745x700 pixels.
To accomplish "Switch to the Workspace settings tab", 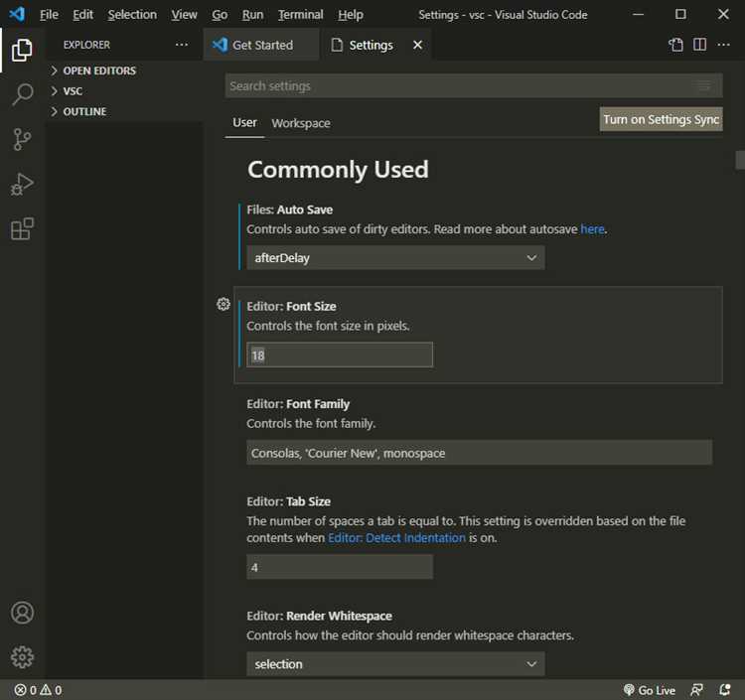I will click(x=301, y=123).
